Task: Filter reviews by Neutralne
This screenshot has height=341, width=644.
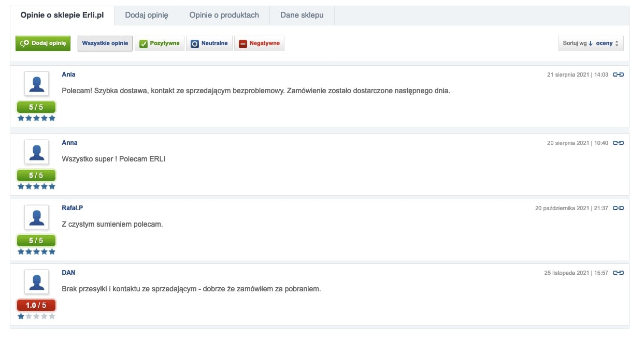Action: [209, 43]
